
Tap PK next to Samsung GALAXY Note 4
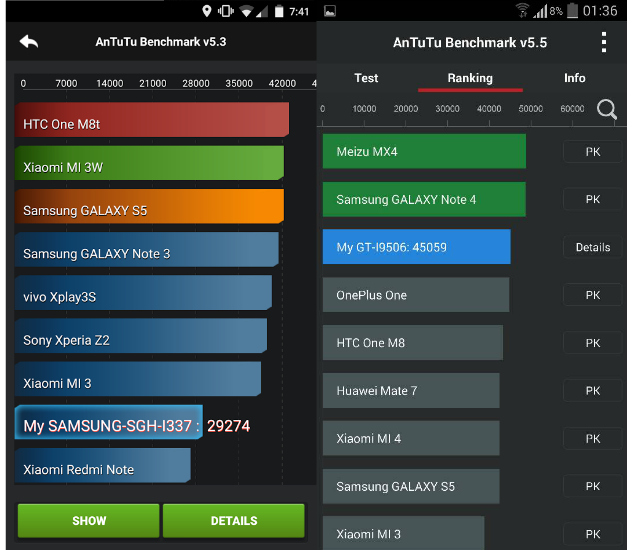pos(592,199)
